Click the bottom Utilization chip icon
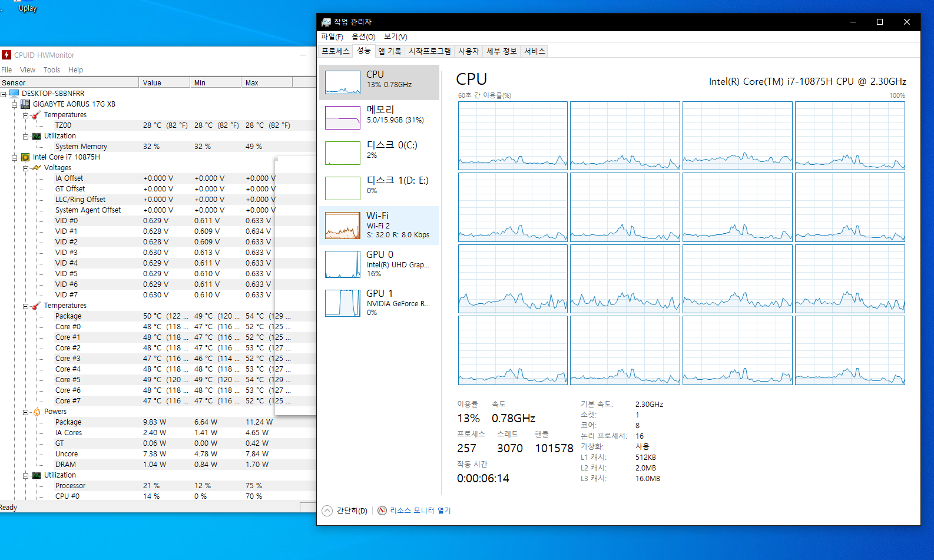 [37, 475]
